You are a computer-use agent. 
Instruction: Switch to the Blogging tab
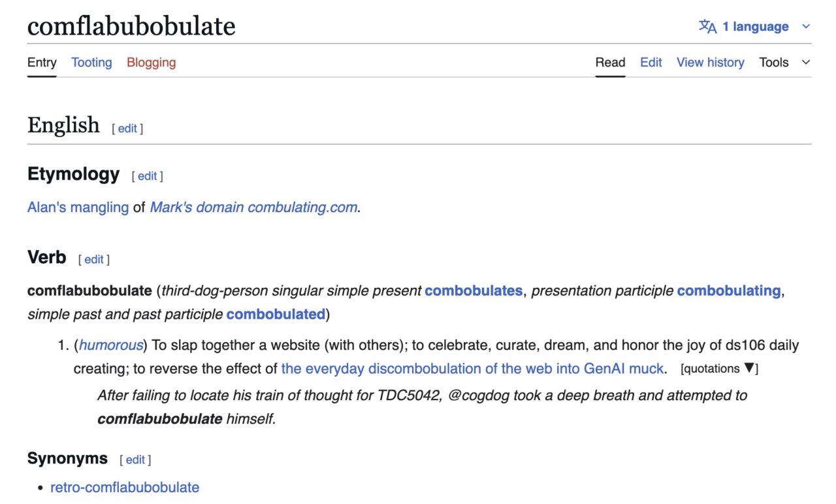tap(150, 62)
